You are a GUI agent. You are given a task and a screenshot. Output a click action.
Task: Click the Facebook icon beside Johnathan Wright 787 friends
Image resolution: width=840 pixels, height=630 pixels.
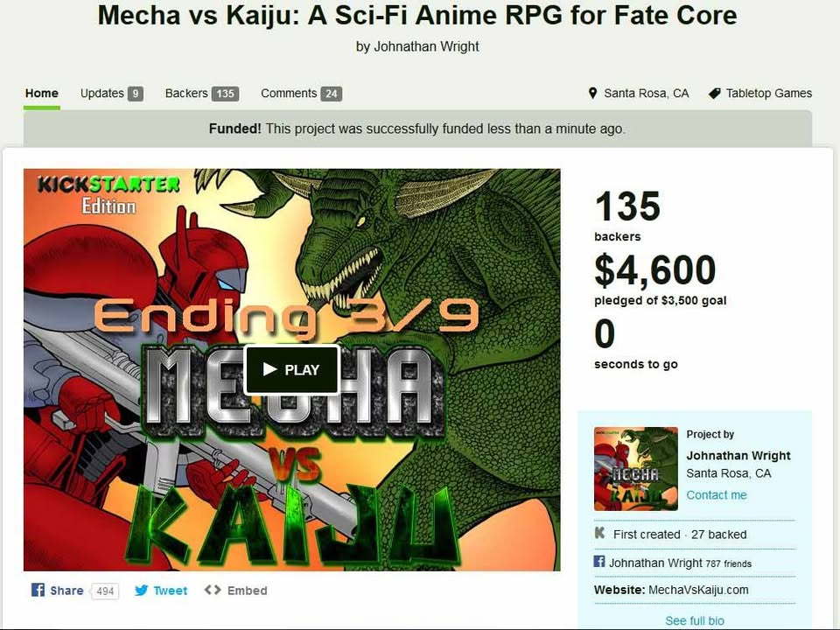599,562
